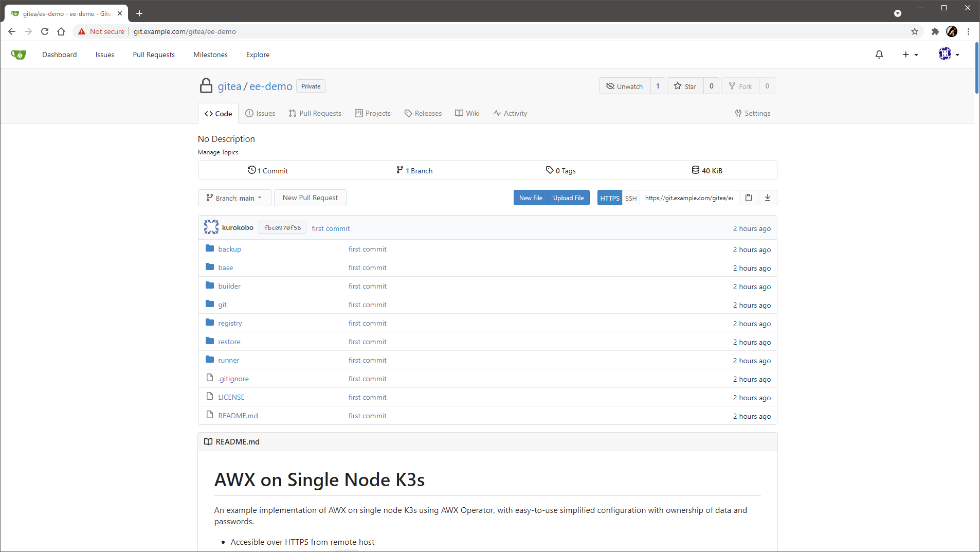Click the Gitea logo home icon
Image resolution: width=980 pixels, height=552 pixels.
click(19, 55)
